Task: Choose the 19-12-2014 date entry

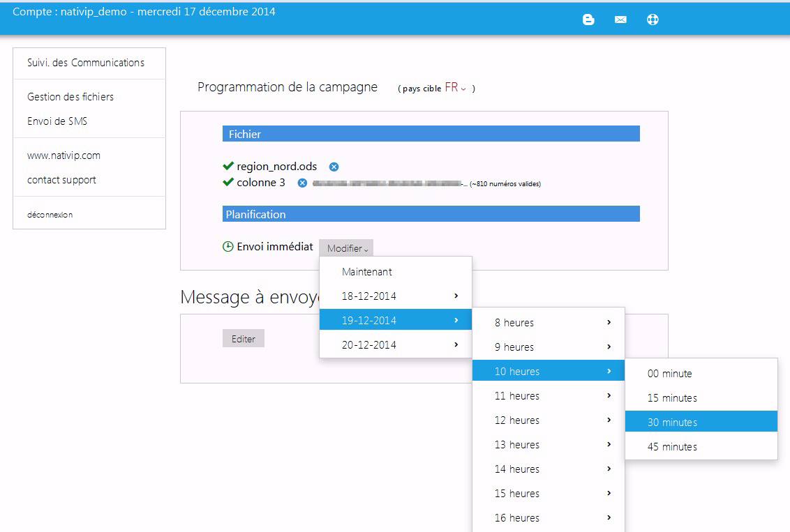Action: [396, 320]
